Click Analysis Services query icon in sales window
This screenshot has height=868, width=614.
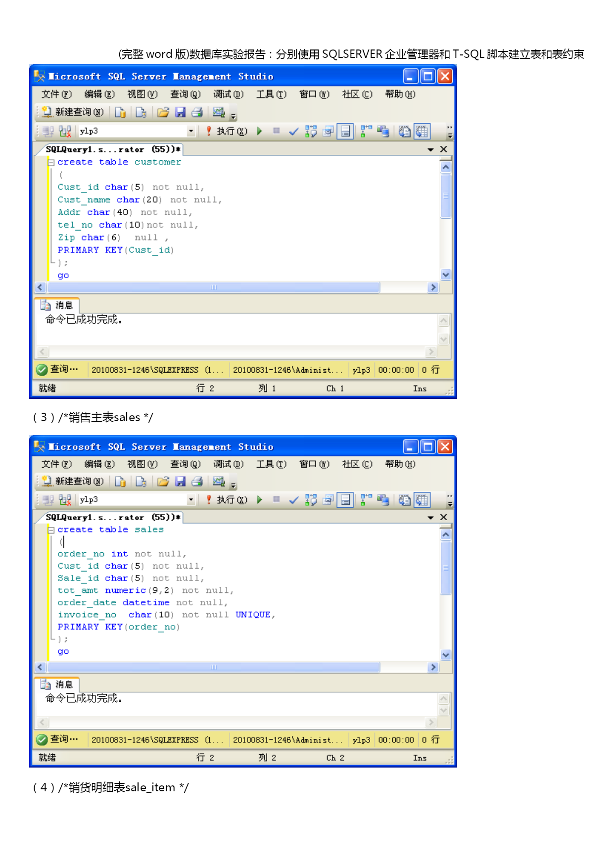(141, 481)
